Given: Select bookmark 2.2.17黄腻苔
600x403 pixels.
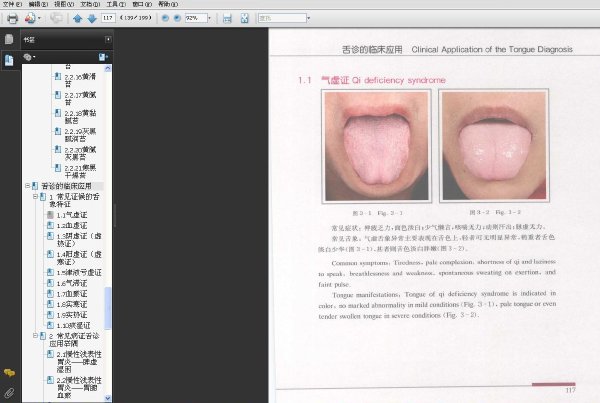Looking at the screenshot, I should click(x=80, y=99).
